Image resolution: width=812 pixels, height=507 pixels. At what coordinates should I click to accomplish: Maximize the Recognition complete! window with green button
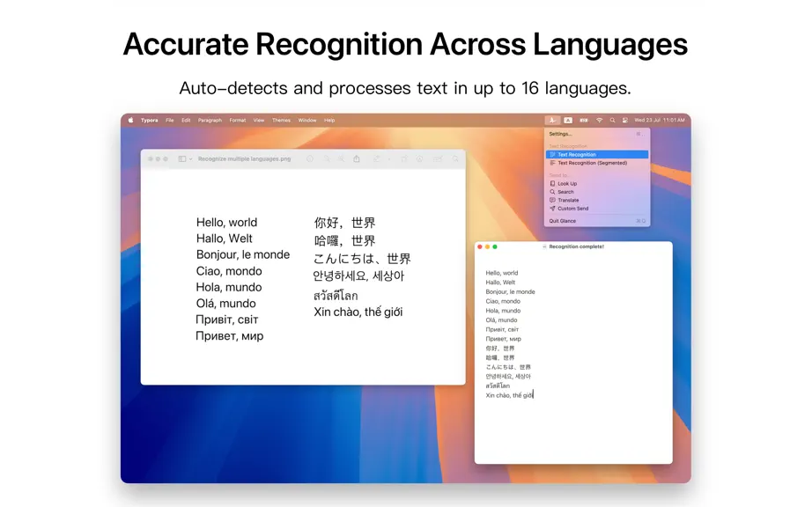click(x=495, y=246)
